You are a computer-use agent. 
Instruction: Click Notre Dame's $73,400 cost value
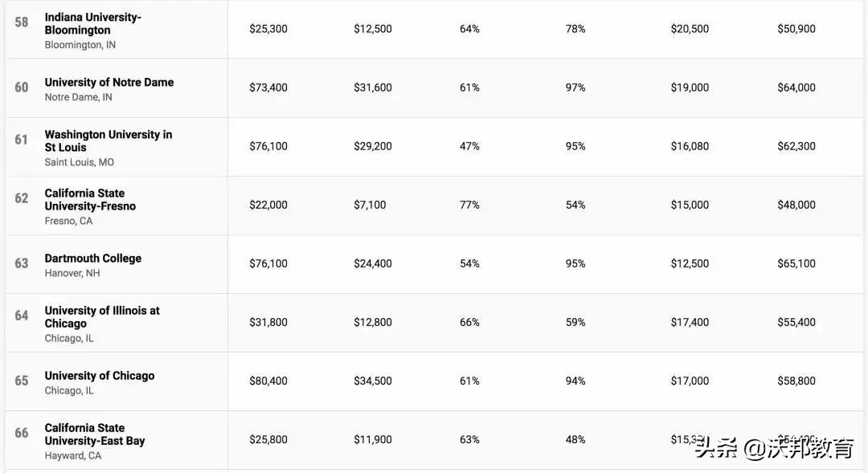[268, 88]
